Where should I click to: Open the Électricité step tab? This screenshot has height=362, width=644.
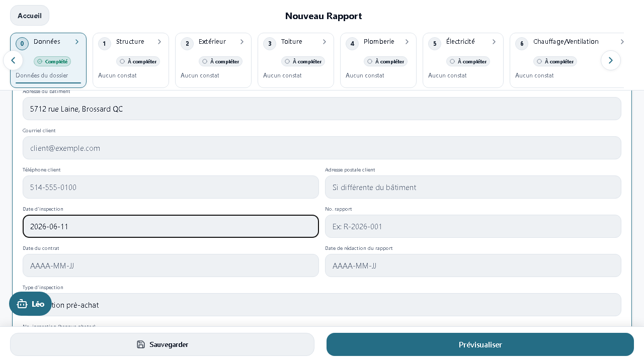(x=463, y=60)
